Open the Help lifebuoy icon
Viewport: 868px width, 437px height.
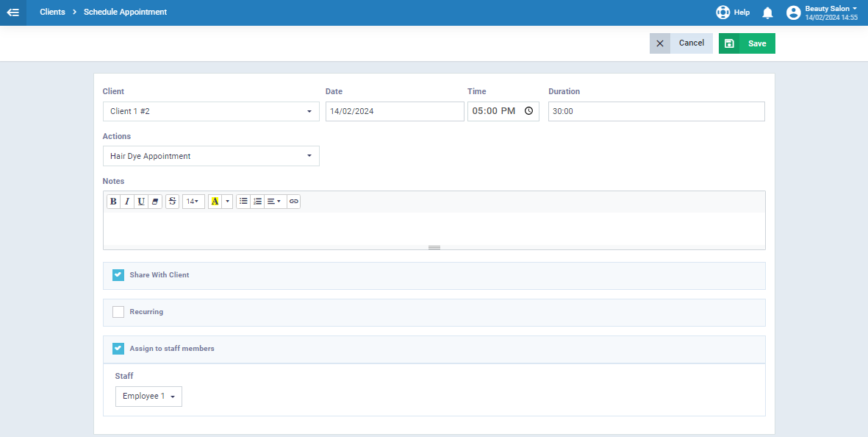click(x=723, y=13)
